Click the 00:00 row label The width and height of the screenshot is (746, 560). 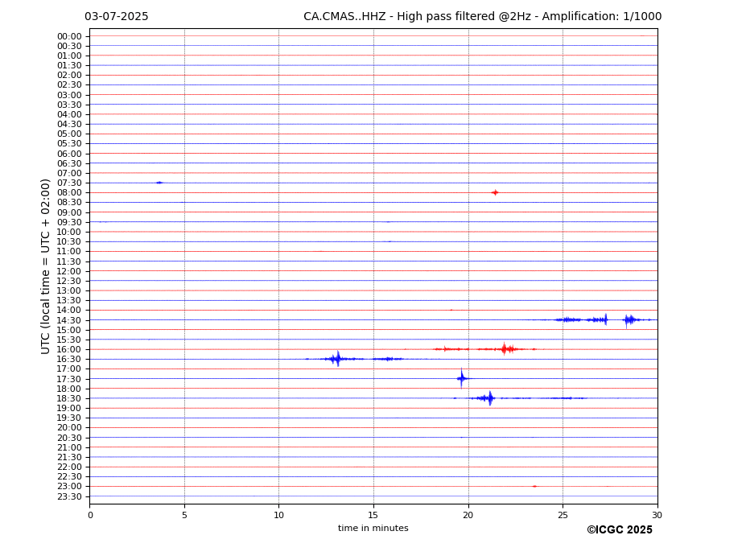[69, 37]
